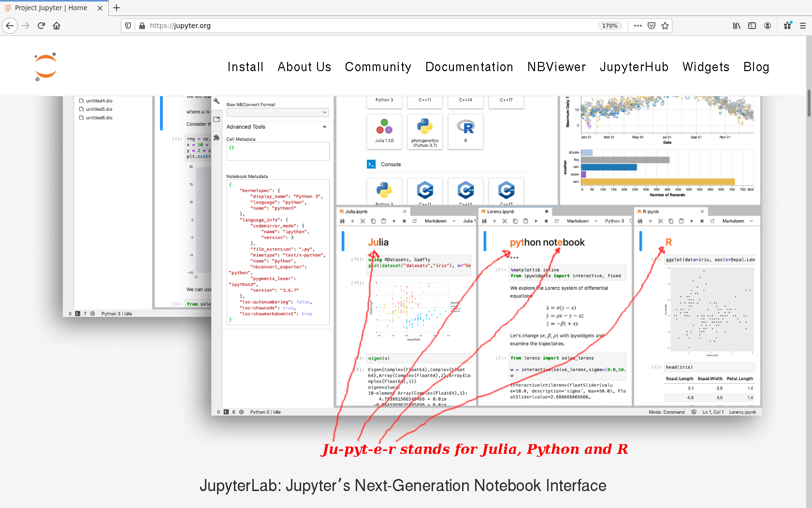Screen dimensions: 812x508
Task: Reload the page with the refresh icon
Action: (41, 26)
